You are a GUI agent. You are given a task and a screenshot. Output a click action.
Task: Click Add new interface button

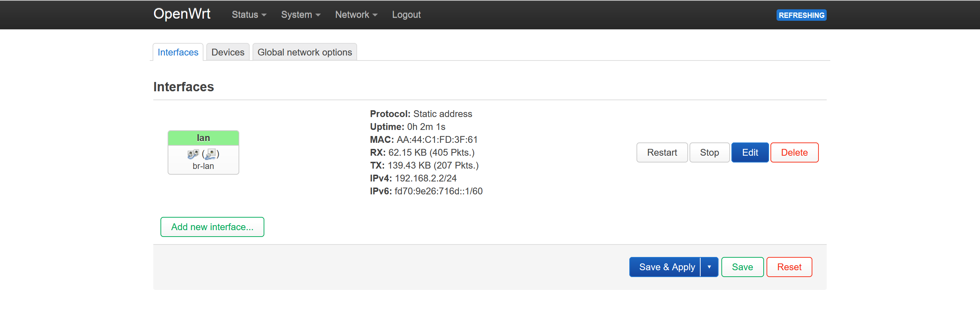click(x=212, y=227)
